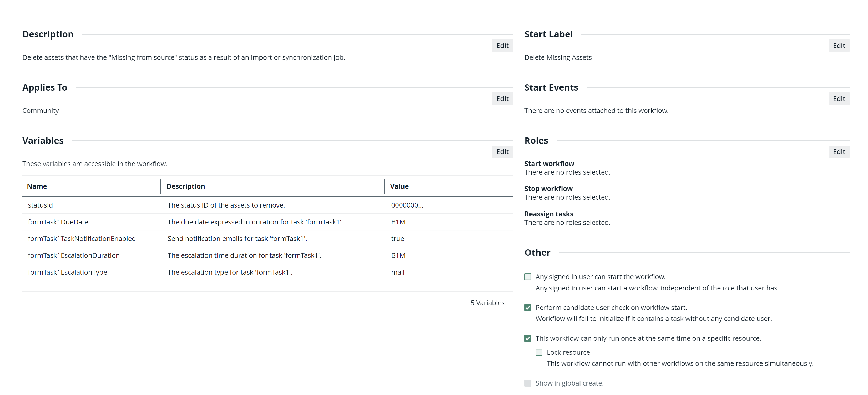Screen dimensions: 868x395
Task: Click 'The status ID of the assets to remove.' text
Action: point(226,205)
